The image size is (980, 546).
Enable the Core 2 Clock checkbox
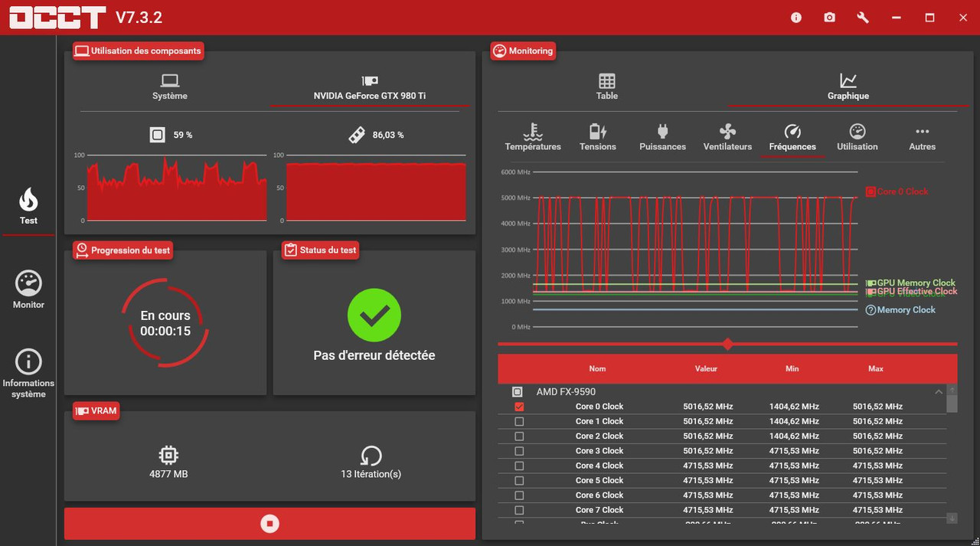coord(519,436)
